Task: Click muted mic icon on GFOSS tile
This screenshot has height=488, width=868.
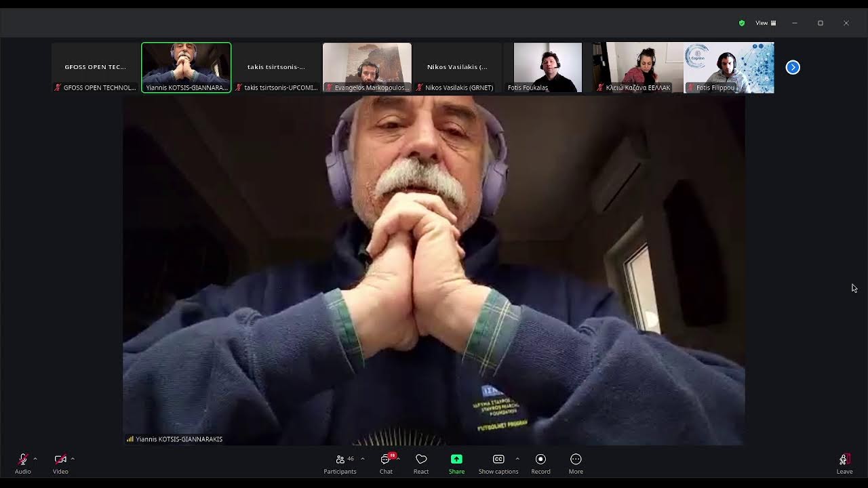Action: click(58, 87)
